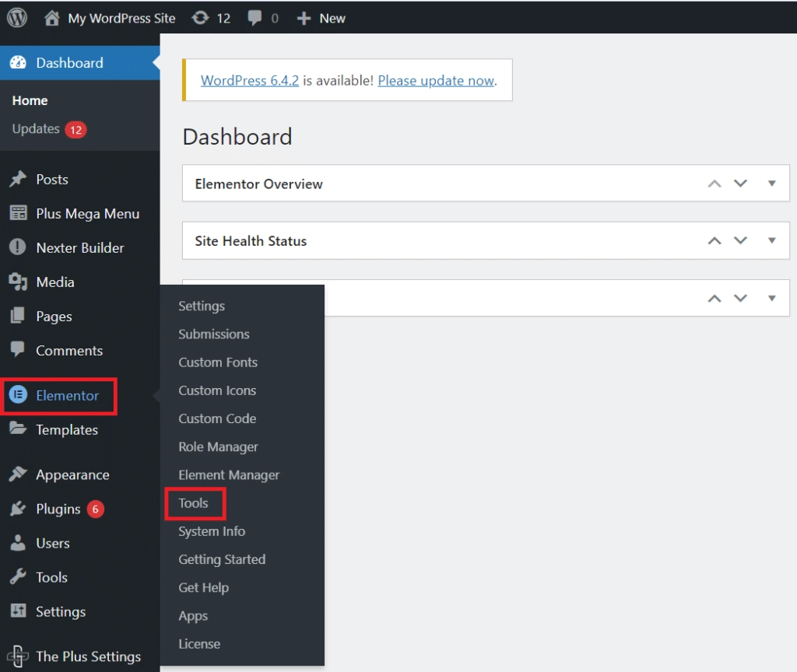797x672 pixels.
Task: Move Elementor Overview up with the chevron
Action: pos(714,183)
